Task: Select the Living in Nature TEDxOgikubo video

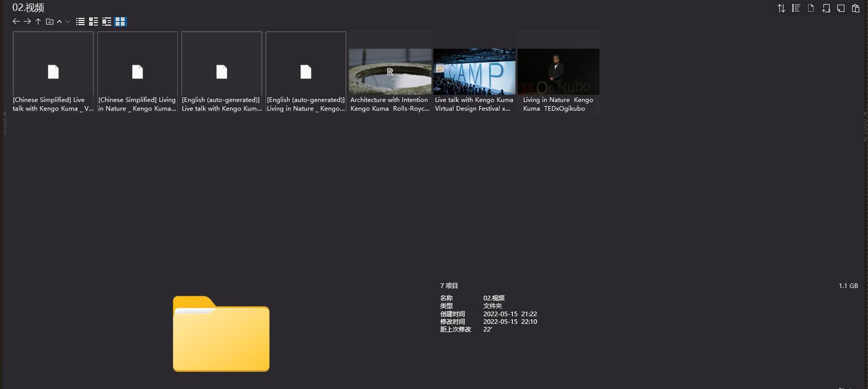Action: tap(559, 72)
